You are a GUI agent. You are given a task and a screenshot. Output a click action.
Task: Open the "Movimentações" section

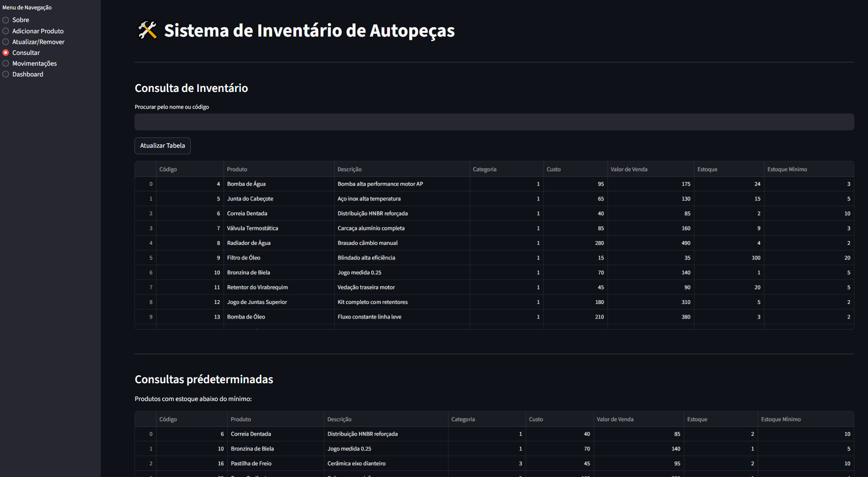(x=34, y=63)
